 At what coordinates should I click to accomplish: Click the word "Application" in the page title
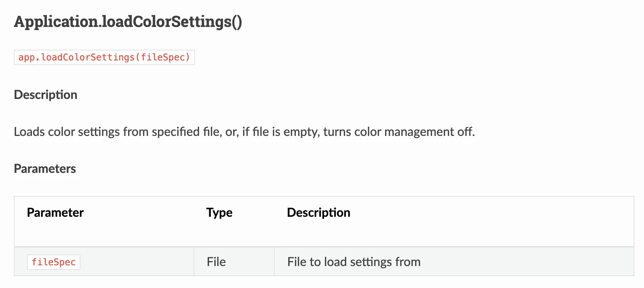(x=56, y=22)
